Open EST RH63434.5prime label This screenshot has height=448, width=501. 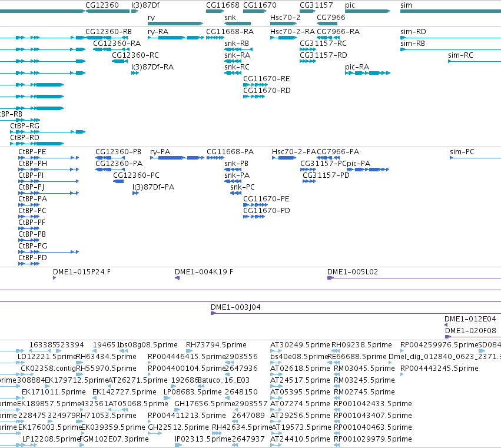point(106,357)
